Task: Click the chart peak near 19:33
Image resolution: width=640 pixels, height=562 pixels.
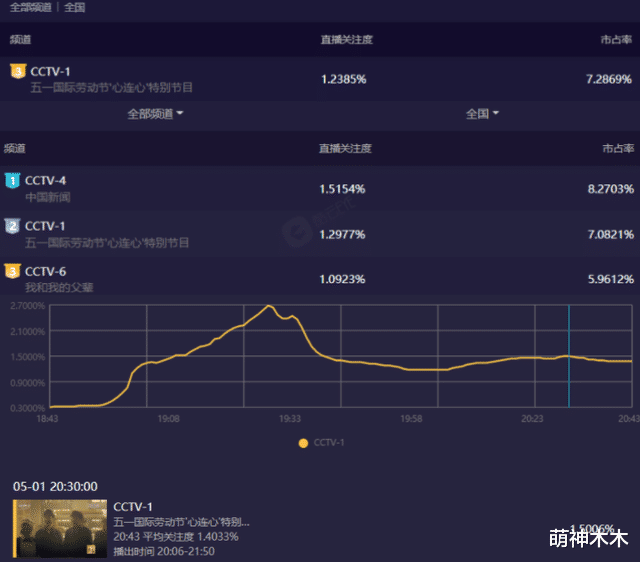Action: 269,306
